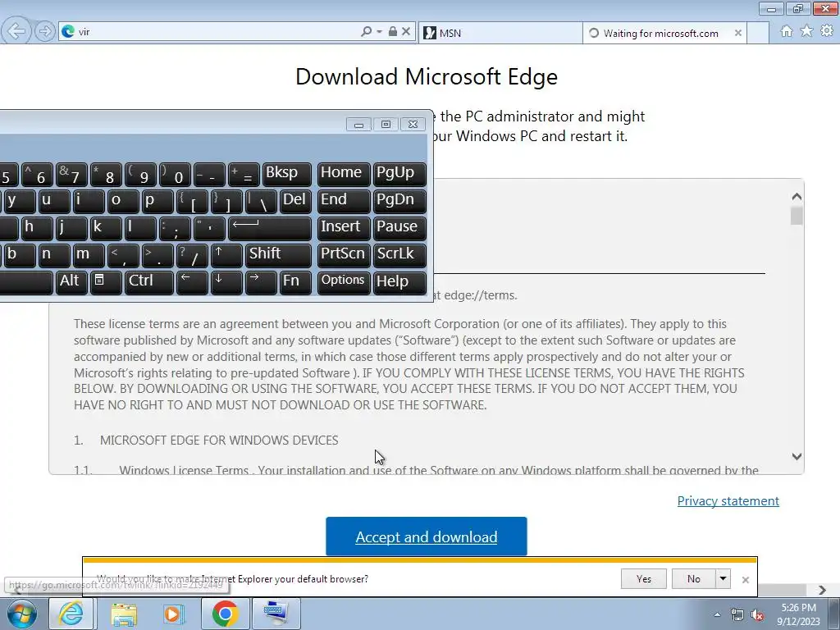Click the up arrow key on keyboard
Screen dimensions: 840x630
click(x=226, y=254)
